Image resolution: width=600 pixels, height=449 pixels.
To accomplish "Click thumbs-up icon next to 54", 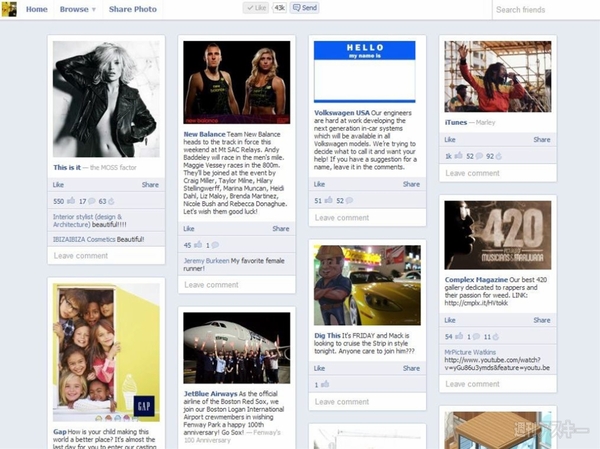I will pos(459,337).
